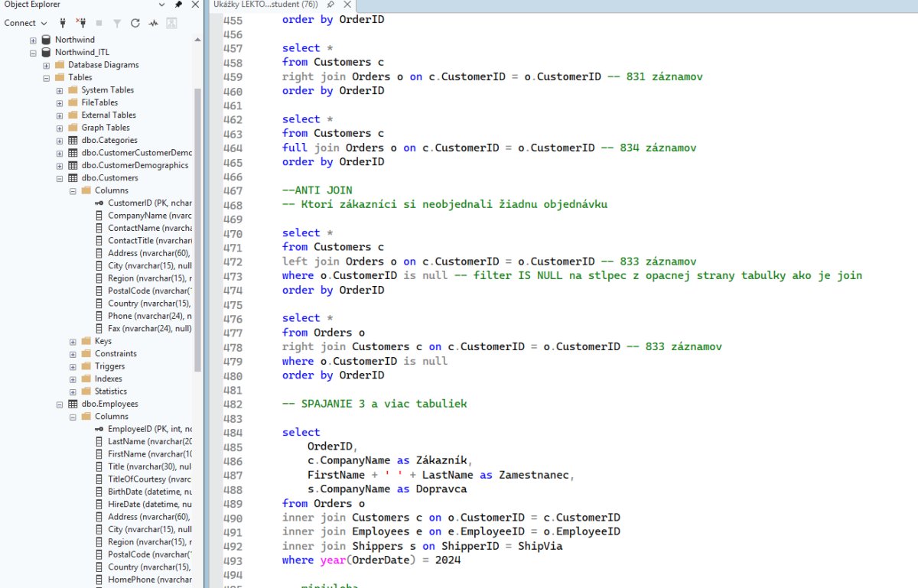The width and height of the screenshot is (918, 588).
Task: Click the filter funnel icon
Action: [x=117, y=23]
